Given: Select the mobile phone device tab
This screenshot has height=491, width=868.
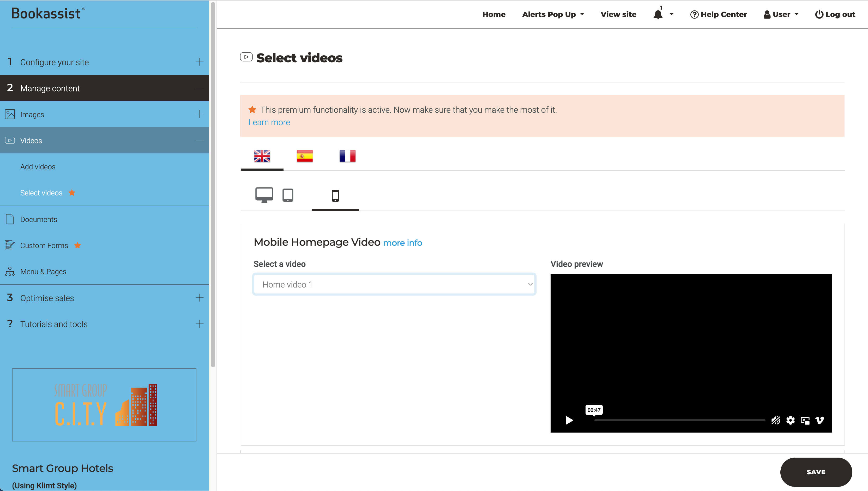Looking at the screenshot, I should coord(335,196).
